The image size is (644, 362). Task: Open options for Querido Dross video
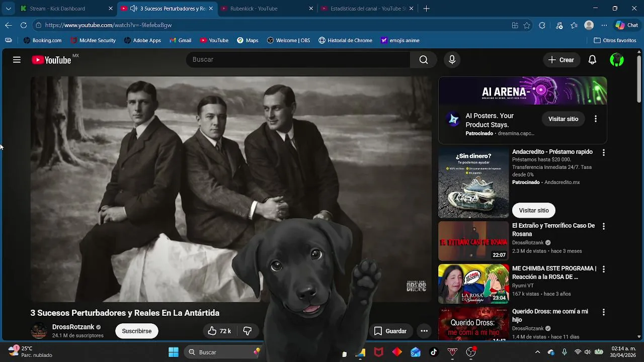point(604,312)
